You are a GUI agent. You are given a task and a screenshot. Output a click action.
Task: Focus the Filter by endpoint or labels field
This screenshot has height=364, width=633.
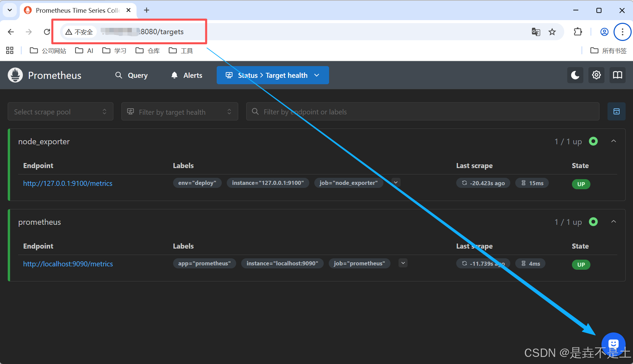click(423, 112)
